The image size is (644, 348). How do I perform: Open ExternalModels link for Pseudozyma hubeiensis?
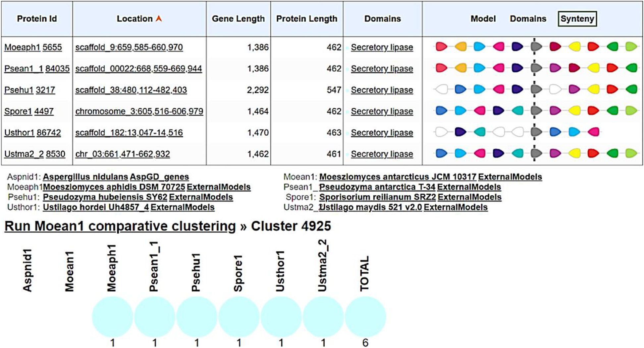(201, 197)
